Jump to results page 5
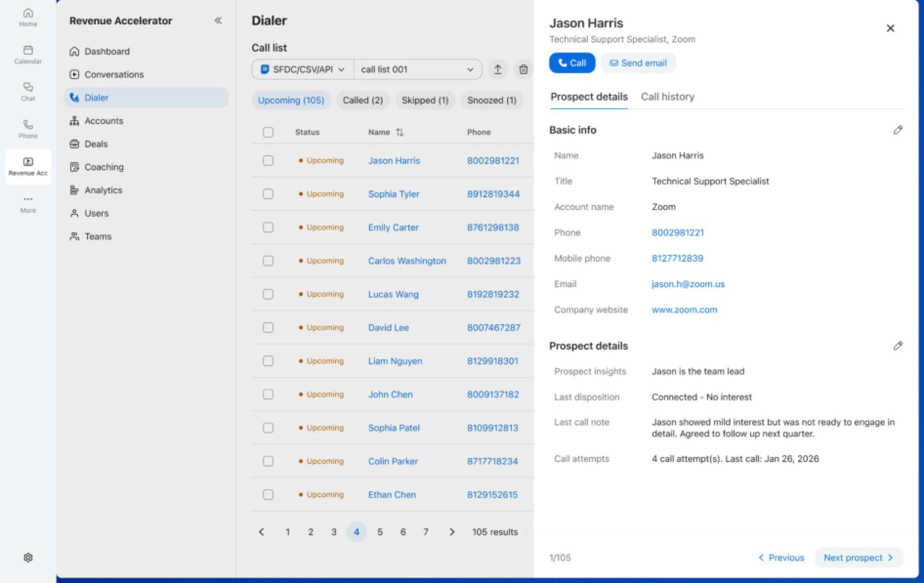 click(x=380, y=532)
